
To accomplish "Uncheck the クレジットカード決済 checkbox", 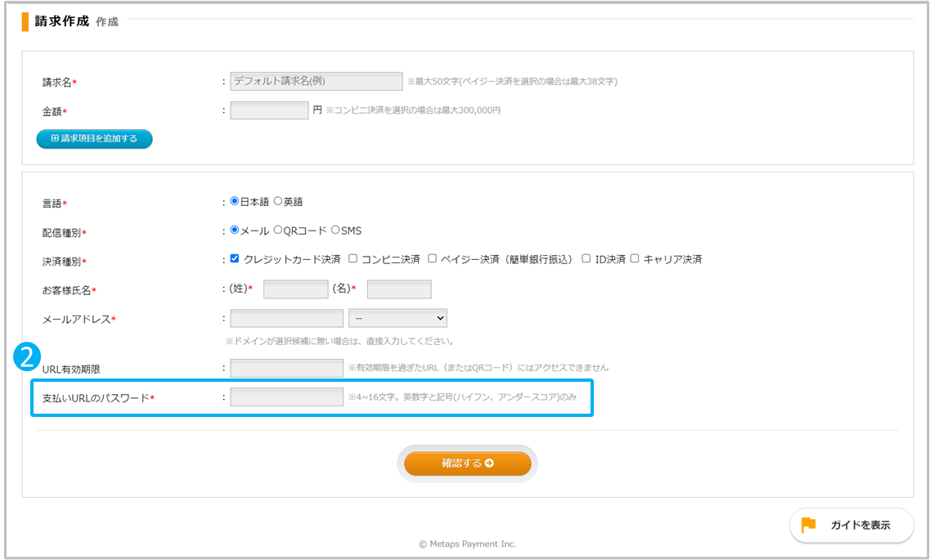I will pos(236,259).
